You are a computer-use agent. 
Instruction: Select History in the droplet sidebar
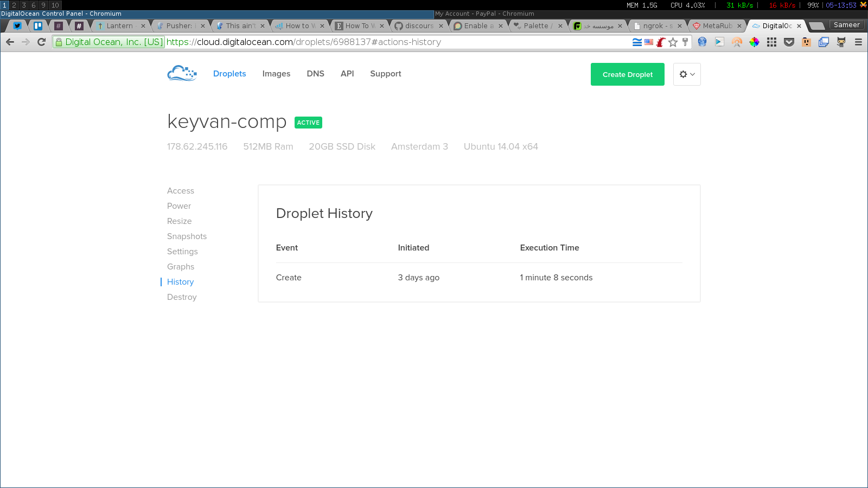tap(181, 282)
